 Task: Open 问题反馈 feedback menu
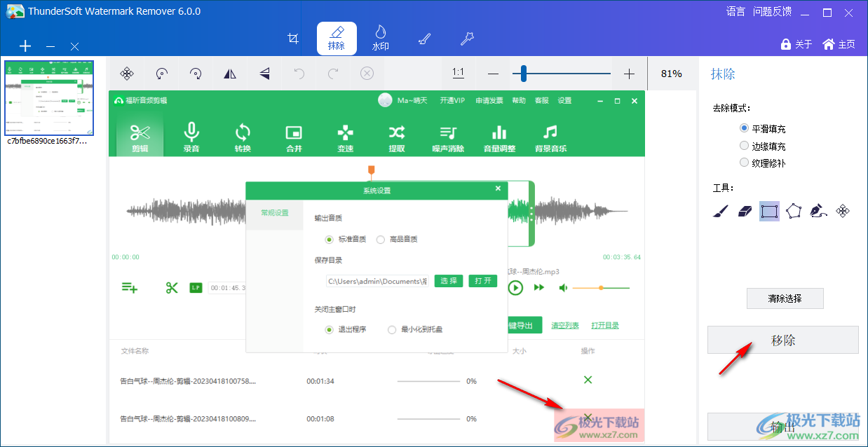click(772, 11)
